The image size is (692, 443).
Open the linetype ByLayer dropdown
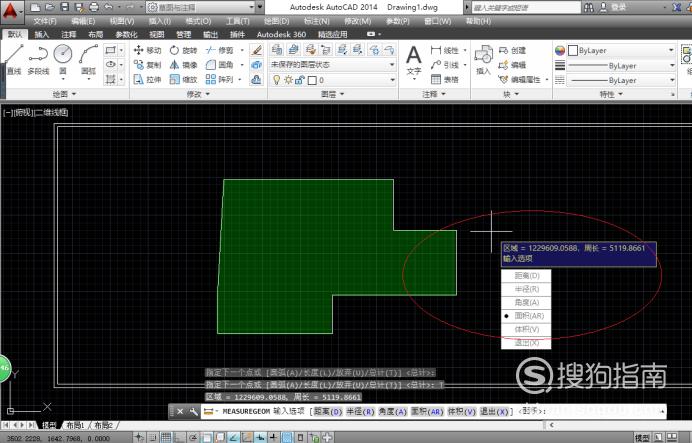click(621, 80)
